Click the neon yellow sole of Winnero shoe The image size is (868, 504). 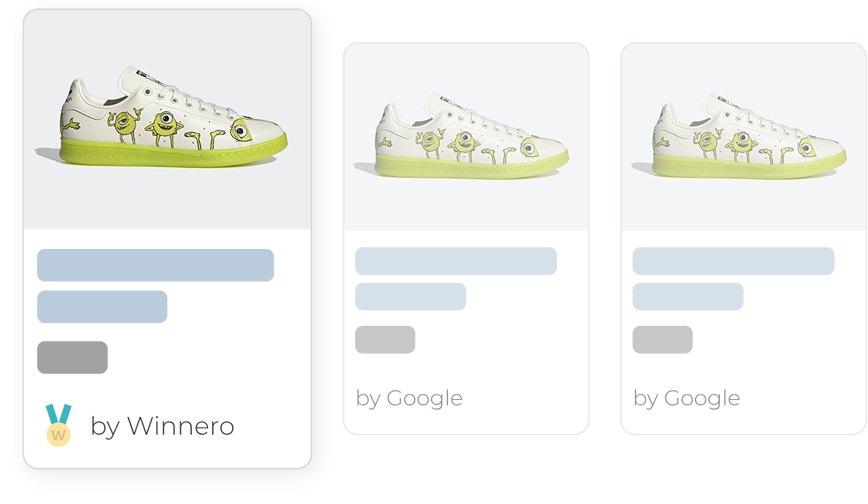tap(173, 153)
